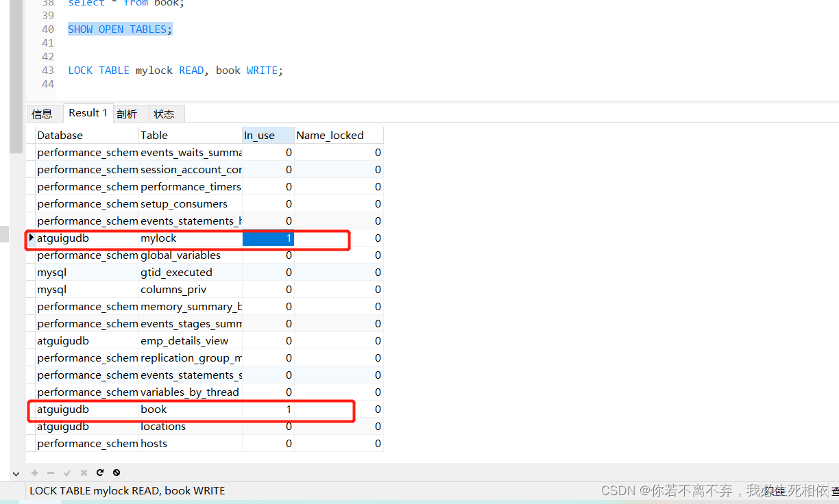Click the refresh results icon
Image resolution: width=839 pixels, height=504 pixels.
(x=100, y=473)
